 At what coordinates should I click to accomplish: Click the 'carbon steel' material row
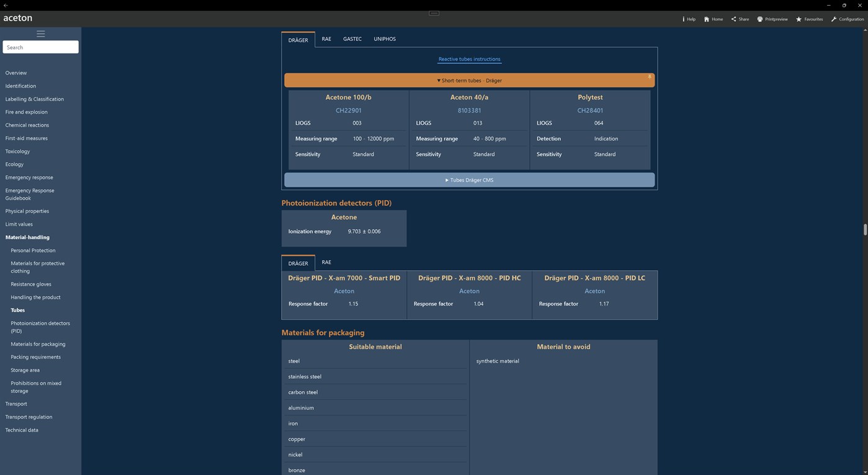pyautogui.click(x=375, y=392)
